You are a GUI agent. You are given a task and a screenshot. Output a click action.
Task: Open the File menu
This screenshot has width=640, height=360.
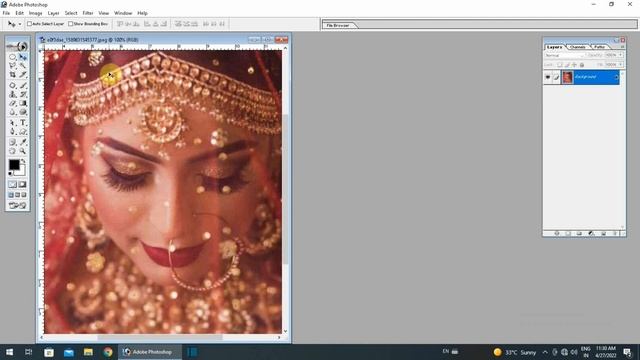[x=6, y=13]
